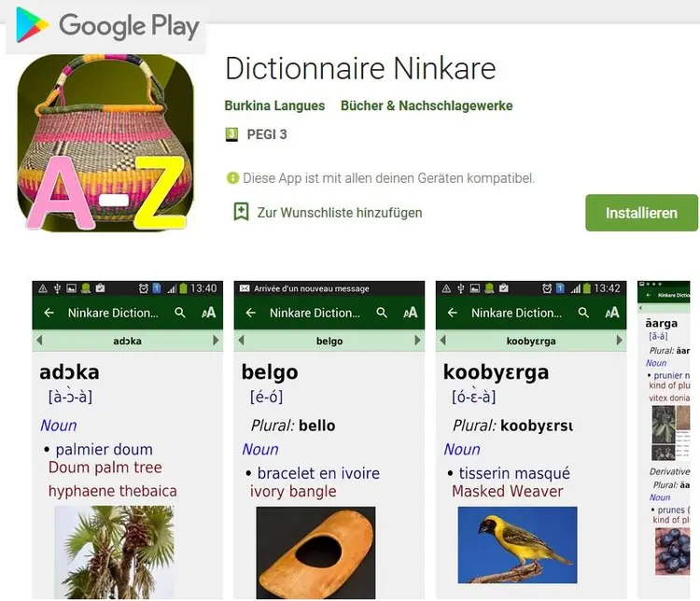This screenshot has height=601, width=700.
Task: Open Bücher & Nachschlagewerke category
Action: click(427, 105)
